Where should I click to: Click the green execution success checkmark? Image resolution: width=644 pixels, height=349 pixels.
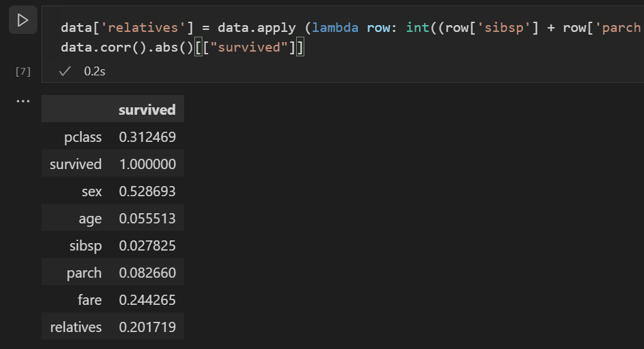pos(66,71)
